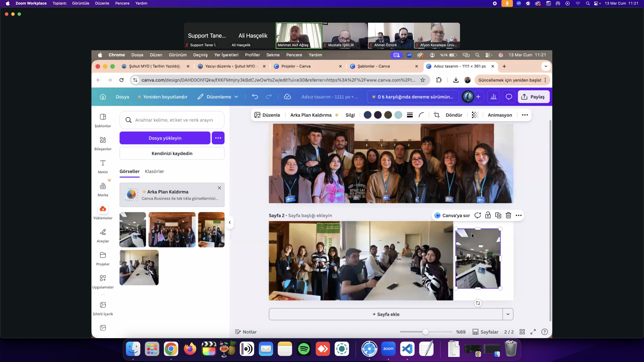Select the light blue color swatch
Viewport: 644px width, 362px height.
click(x=398, y=115)
